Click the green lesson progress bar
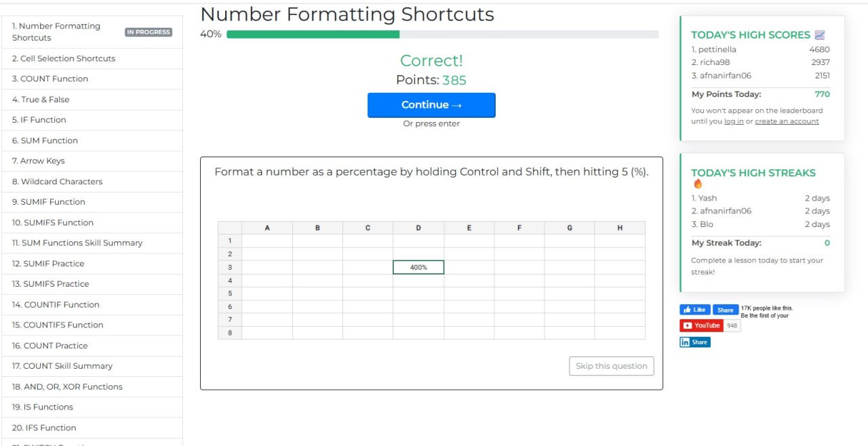Viewport: 868px width, 446px height. [313, 34]
